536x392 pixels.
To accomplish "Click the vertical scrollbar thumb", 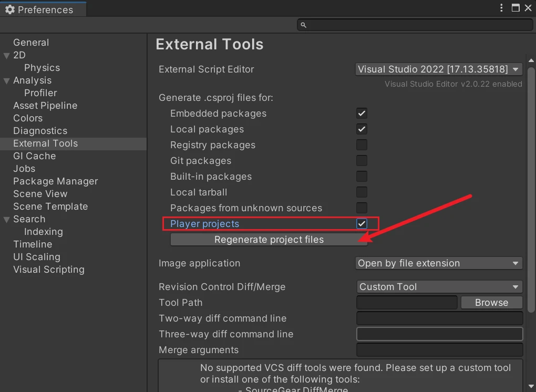I will coord(531,190).
